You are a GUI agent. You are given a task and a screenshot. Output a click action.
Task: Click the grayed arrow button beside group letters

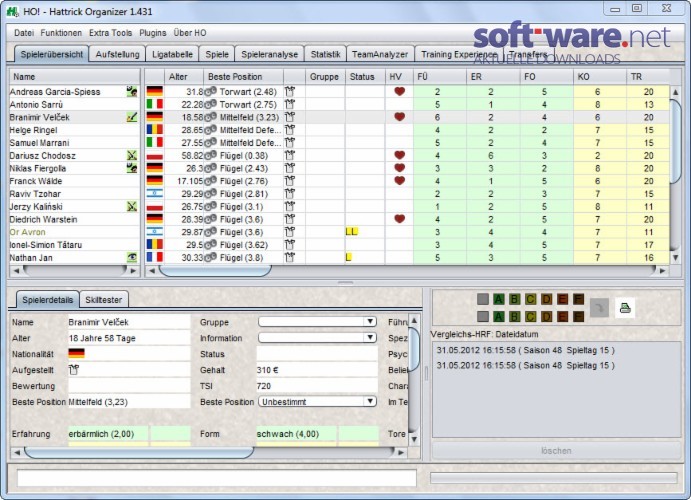coord(599,307)
